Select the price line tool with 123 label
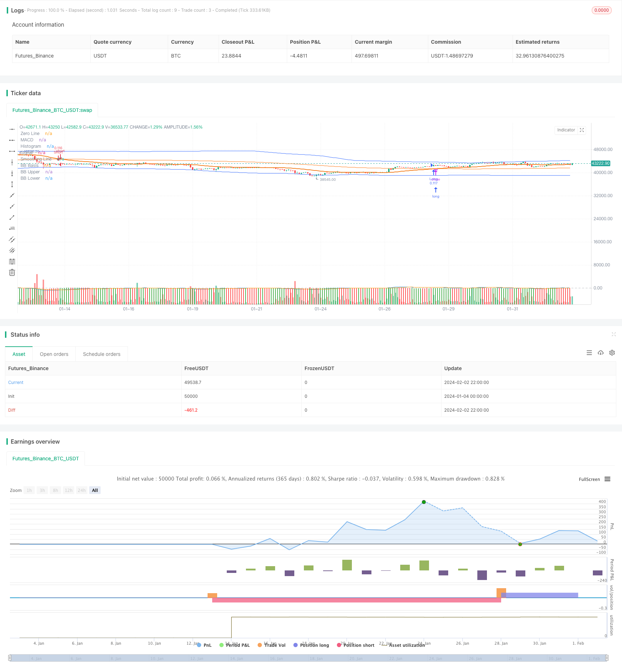This screenshot has height=672, width=622. [x=12, y=228]
